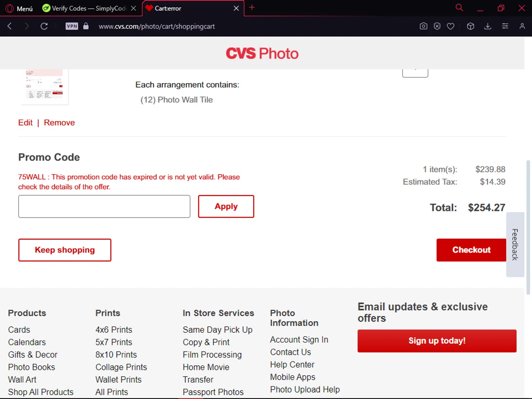Remove the item from cart
Screen dimensions: 532x399
(59, 123)
